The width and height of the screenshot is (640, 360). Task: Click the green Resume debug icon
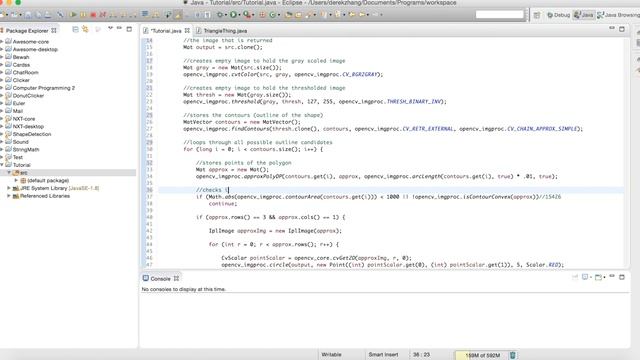point(73,15)
